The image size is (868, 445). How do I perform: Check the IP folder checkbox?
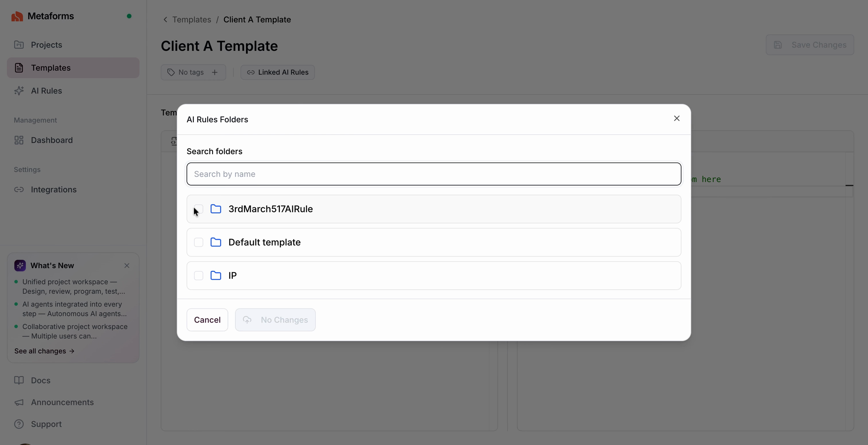click(199, 276)
